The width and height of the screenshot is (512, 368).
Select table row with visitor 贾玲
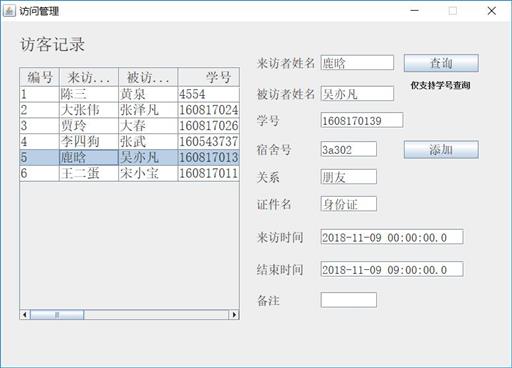[x=130, y=126]
